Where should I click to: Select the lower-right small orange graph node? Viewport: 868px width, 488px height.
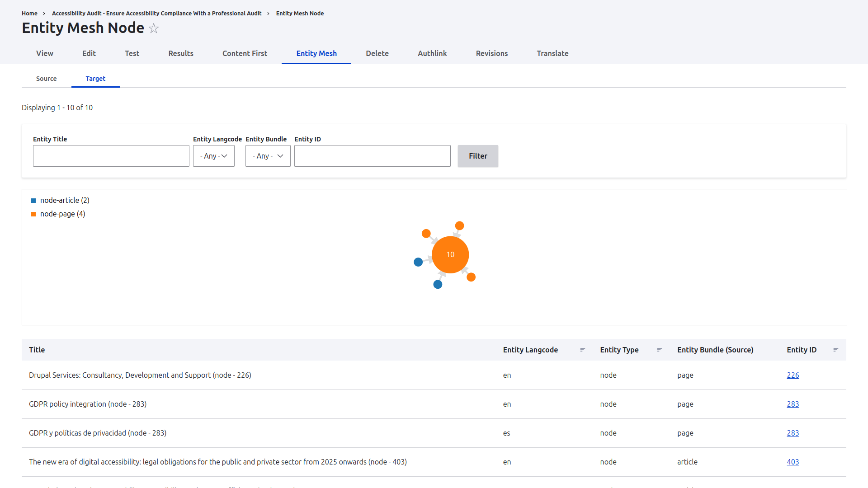(471, 277)
